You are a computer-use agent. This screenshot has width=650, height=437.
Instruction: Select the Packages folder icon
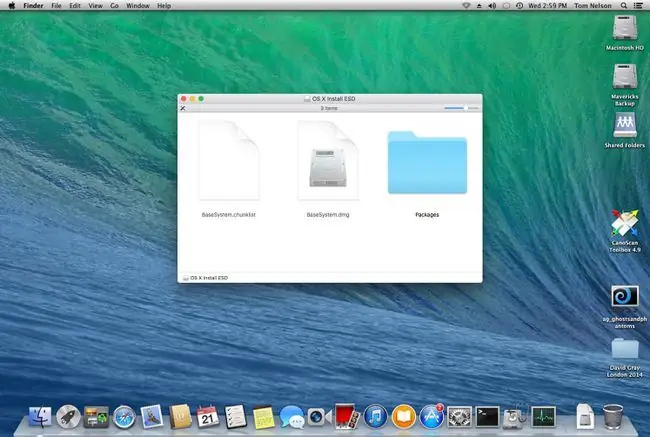point(427,162)
